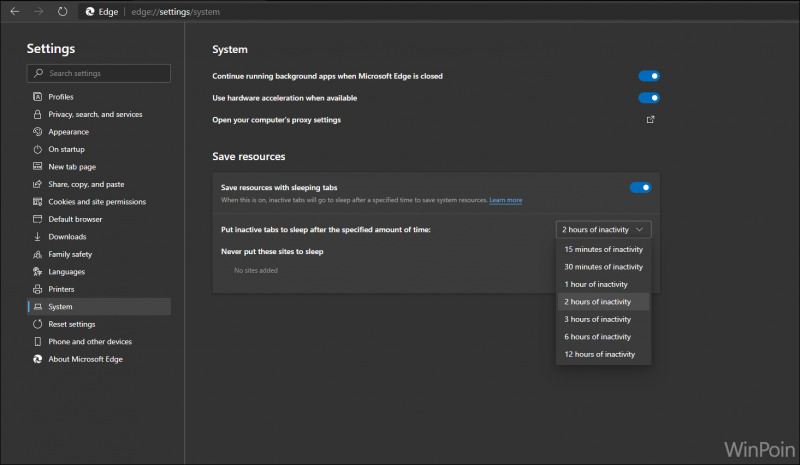This screenshot has width=800, height=465.
Task: Click 'Never put these sites to sleep' label
Action: pyautogui.click(x=272, y=252)
